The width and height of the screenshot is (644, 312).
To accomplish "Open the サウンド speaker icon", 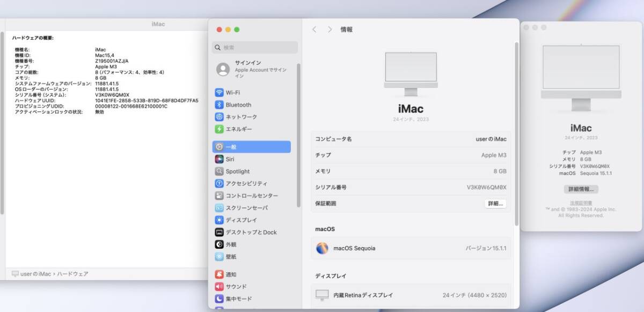I will tap(219, 286).
